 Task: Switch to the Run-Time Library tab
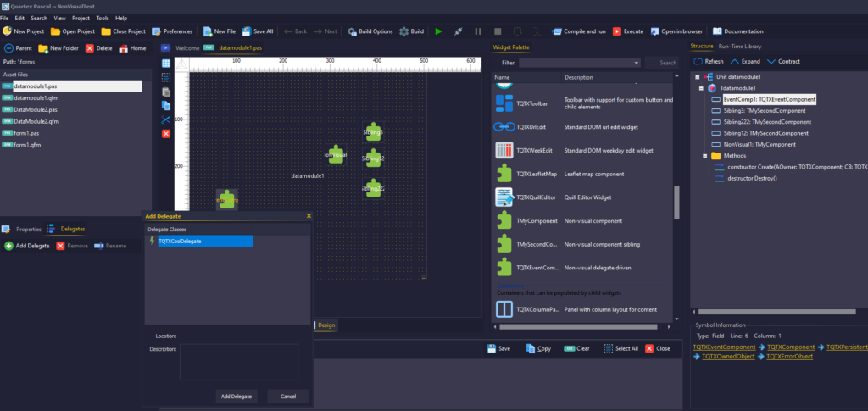(739, 46)
